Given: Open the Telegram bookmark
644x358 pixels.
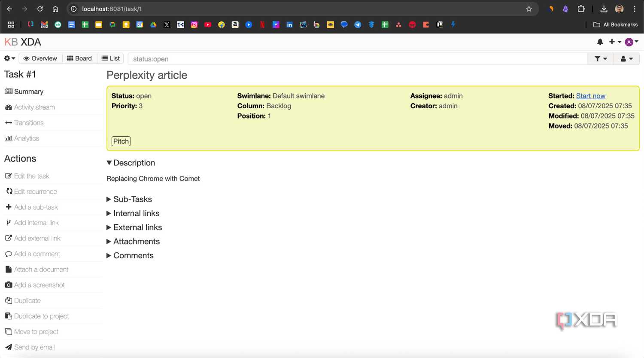Looking at the screenshot, I should click(x=358, y=24).
